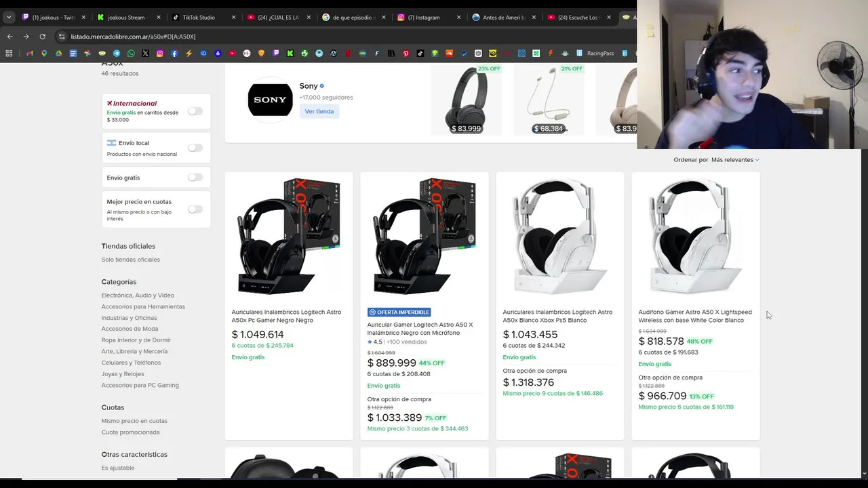Open the PayPal bookmark icon
868x488 pixels.
[x=464, y=53]
